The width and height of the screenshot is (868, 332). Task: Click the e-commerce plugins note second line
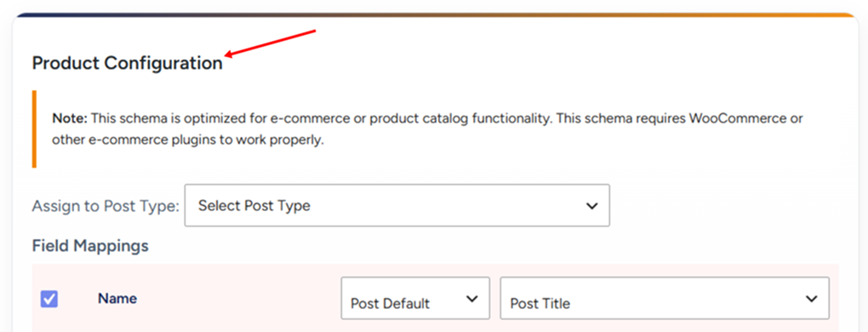pos(188,140)
